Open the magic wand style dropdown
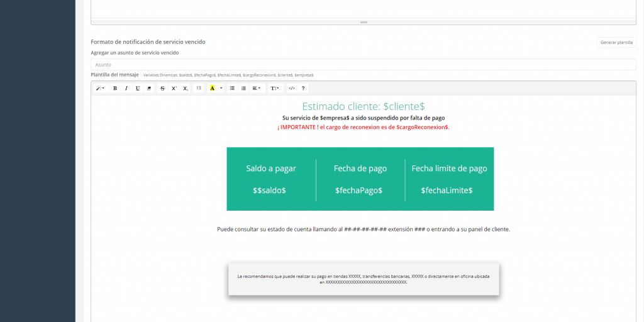 tap(101, 88)
